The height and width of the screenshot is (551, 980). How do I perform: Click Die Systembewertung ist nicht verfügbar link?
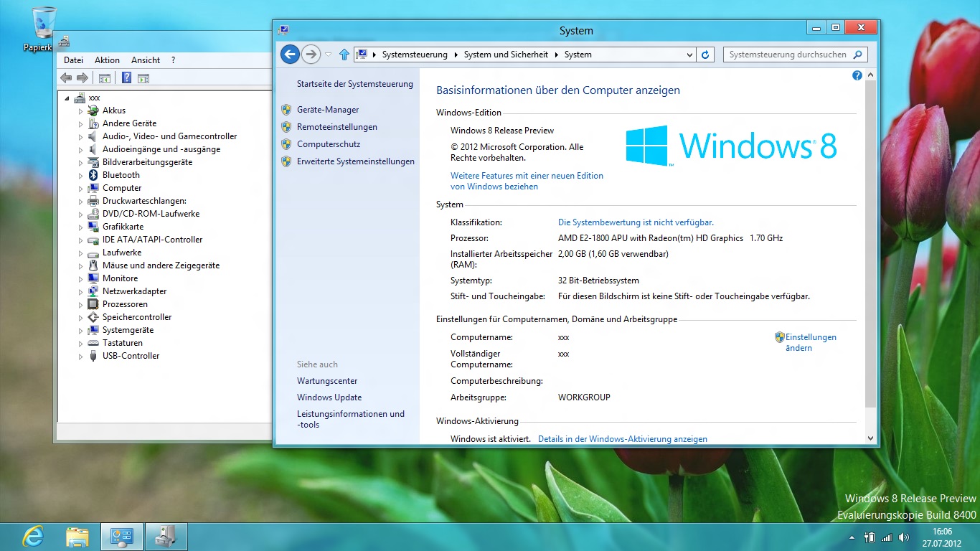(636, 222)
